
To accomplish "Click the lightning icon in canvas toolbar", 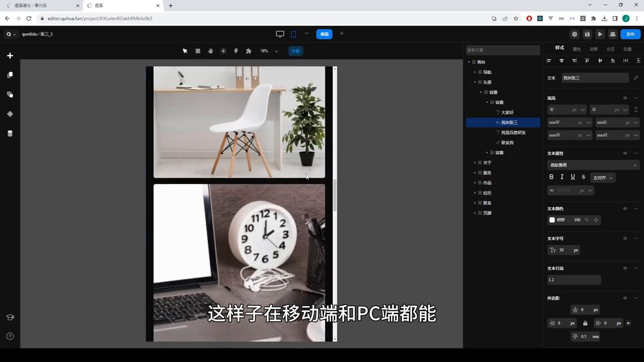I will coord(235,51).
